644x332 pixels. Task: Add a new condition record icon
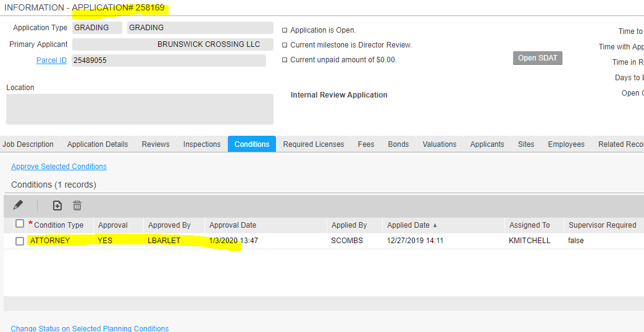(57, 205)
